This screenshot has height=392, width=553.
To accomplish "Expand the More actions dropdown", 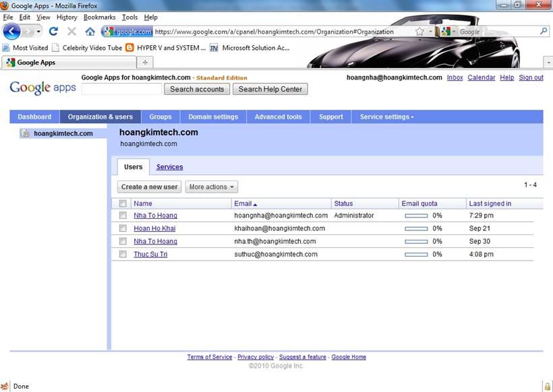I will tap(212, 187).
